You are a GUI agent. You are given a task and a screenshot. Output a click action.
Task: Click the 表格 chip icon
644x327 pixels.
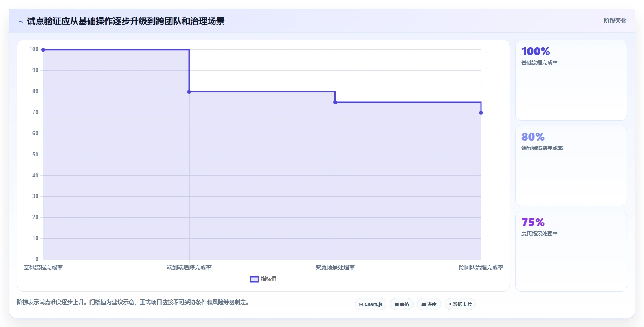tap(396, 304)
